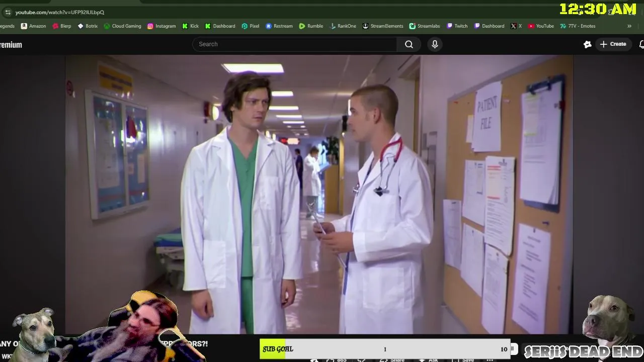
Task: Open the StreamElements bookmark
Action: (x=383, y=26)
